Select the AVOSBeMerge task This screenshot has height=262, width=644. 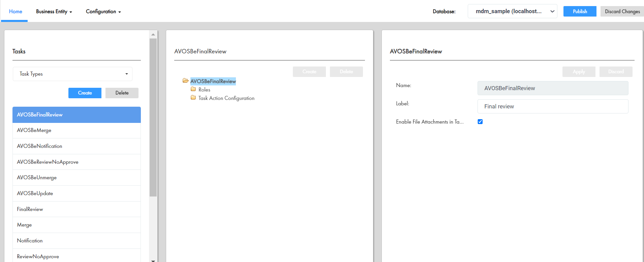tap(76, 130)
